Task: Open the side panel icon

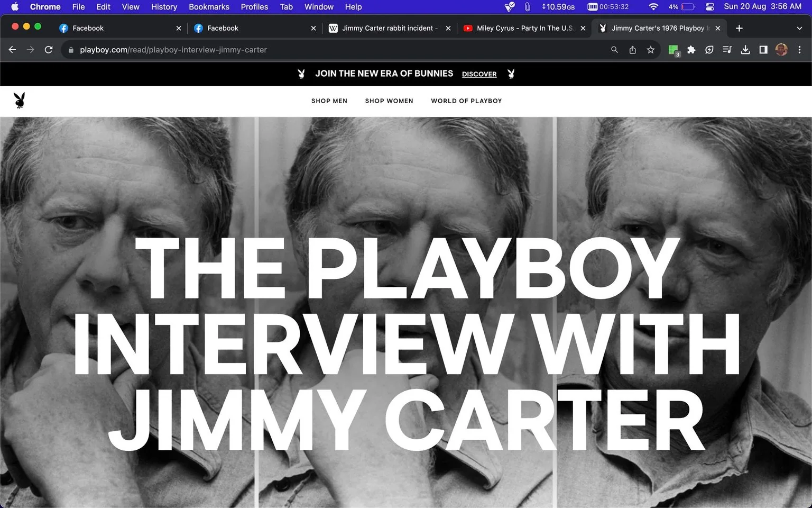Action: pos(763,50)
